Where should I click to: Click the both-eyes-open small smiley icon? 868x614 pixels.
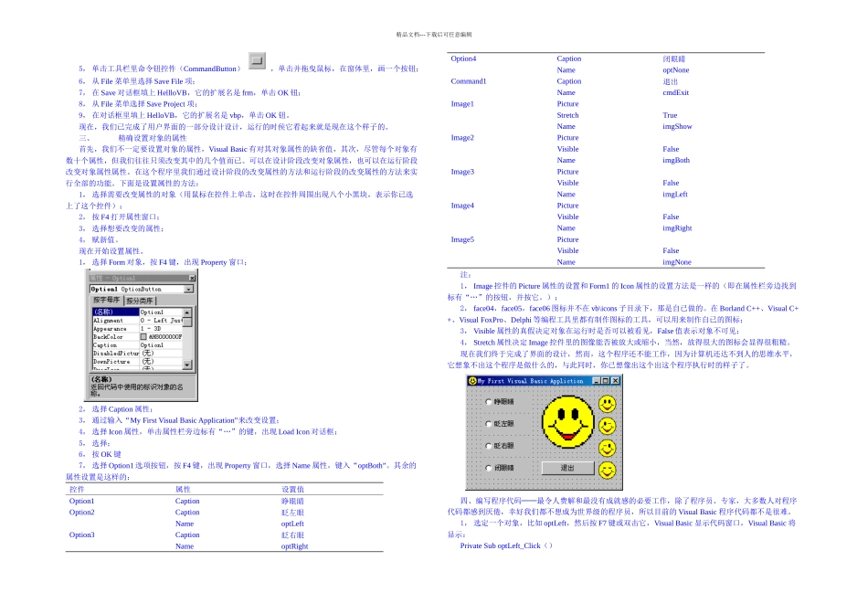tap(608, 404)
